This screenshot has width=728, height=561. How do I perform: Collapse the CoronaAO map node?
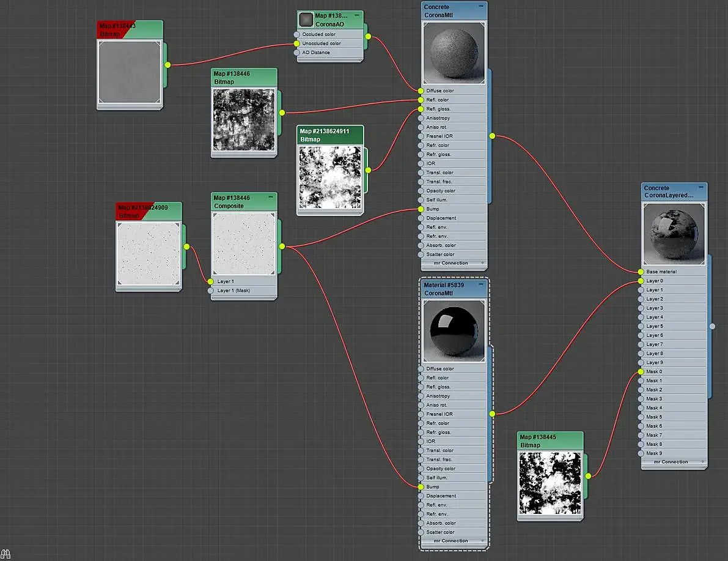point(357,15)
